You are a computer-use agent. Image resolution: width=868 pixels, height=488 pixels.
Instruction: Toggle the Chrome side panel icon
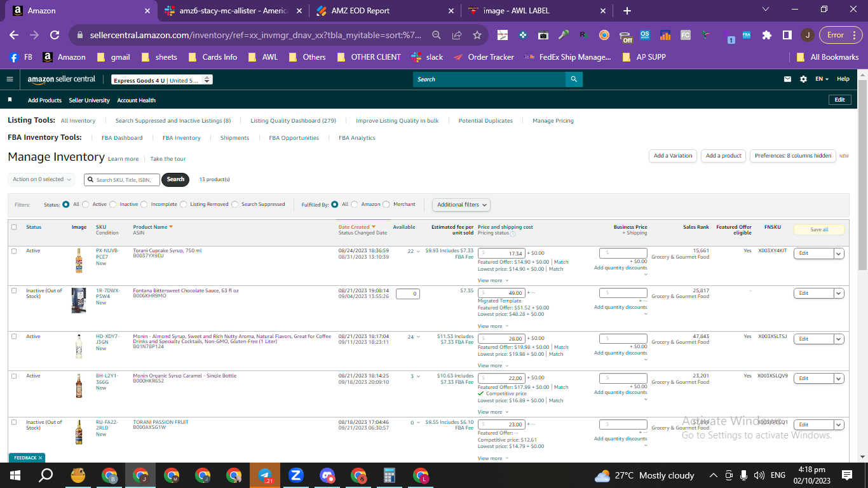tap(787, 35)
